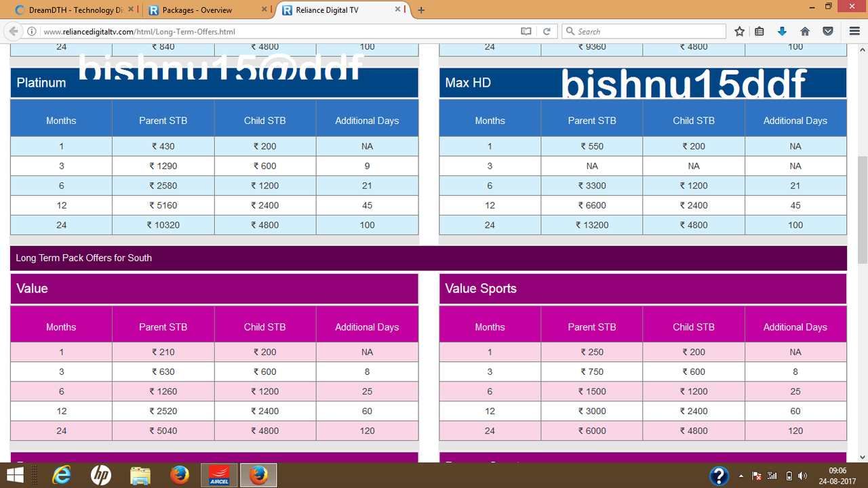Open the battery status tray icon
The height and width of the screenshot is (488, 868).
(789, 476)
